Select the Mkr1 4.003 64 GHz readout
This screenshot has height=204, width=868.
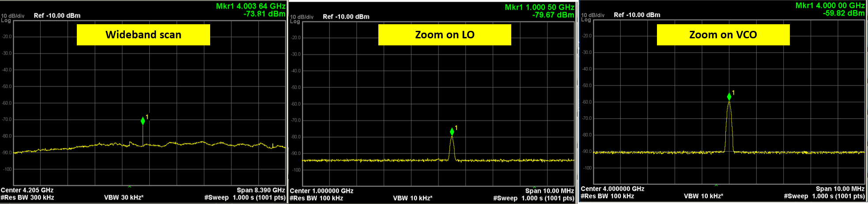[x=250, y=6]
